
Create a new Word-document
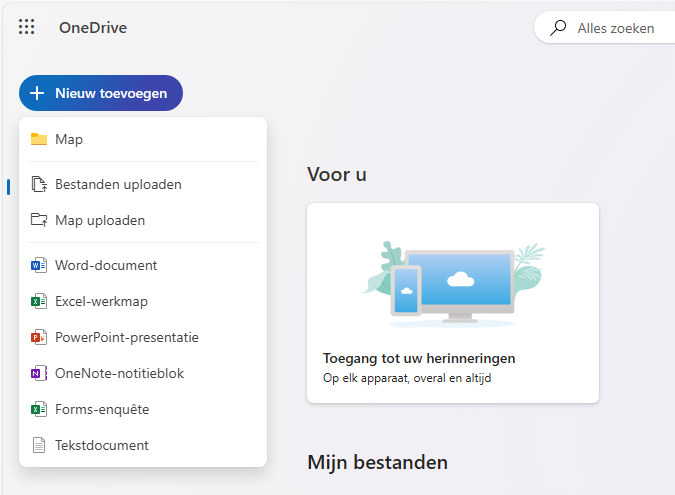[x=143, y=265]
